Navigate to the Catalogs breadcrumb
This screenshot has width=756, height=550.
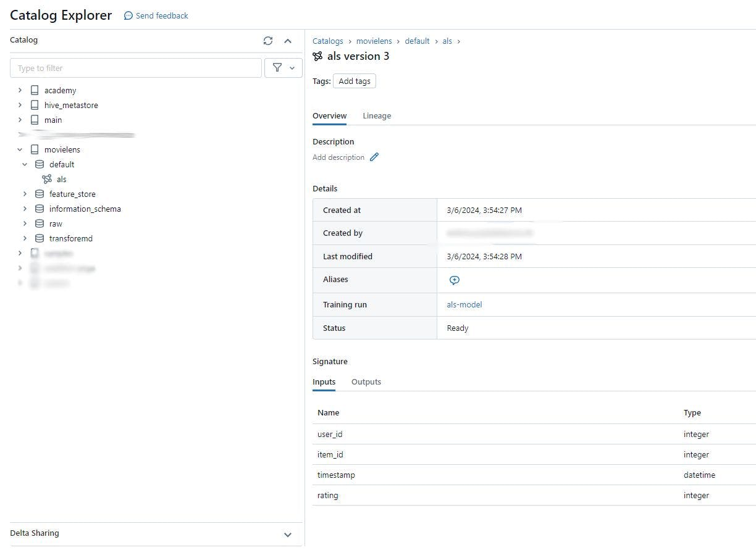327,41
